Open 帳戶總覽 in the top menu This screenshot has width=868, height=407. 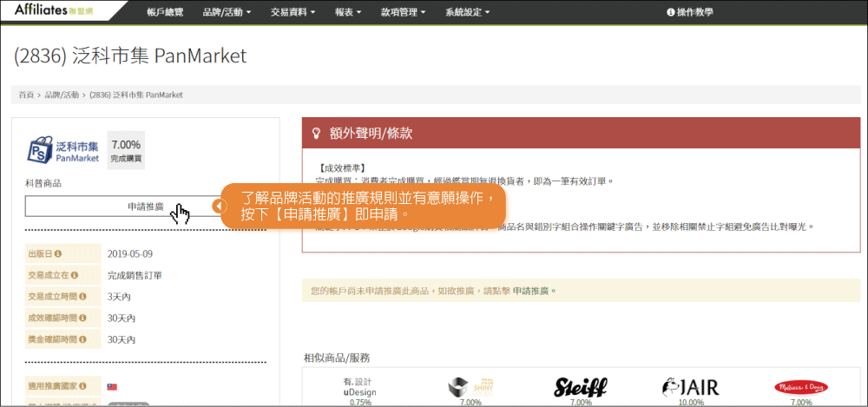click(165, 11)
